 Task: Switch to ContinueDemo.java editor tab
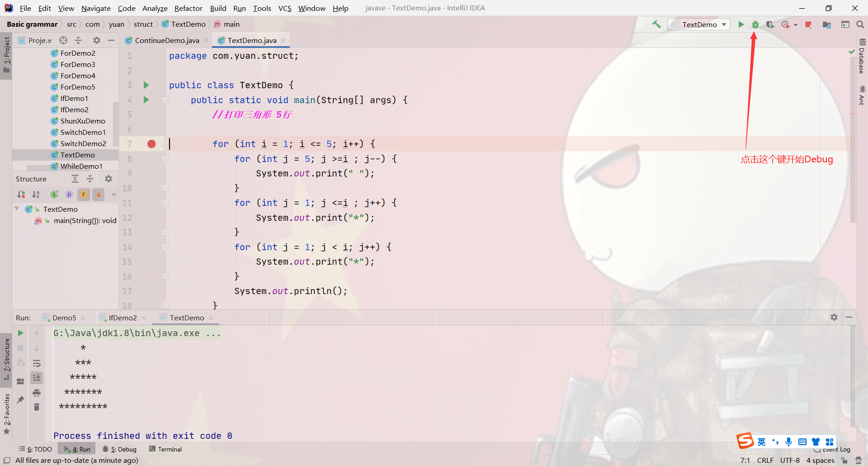[x=166, y=40]
